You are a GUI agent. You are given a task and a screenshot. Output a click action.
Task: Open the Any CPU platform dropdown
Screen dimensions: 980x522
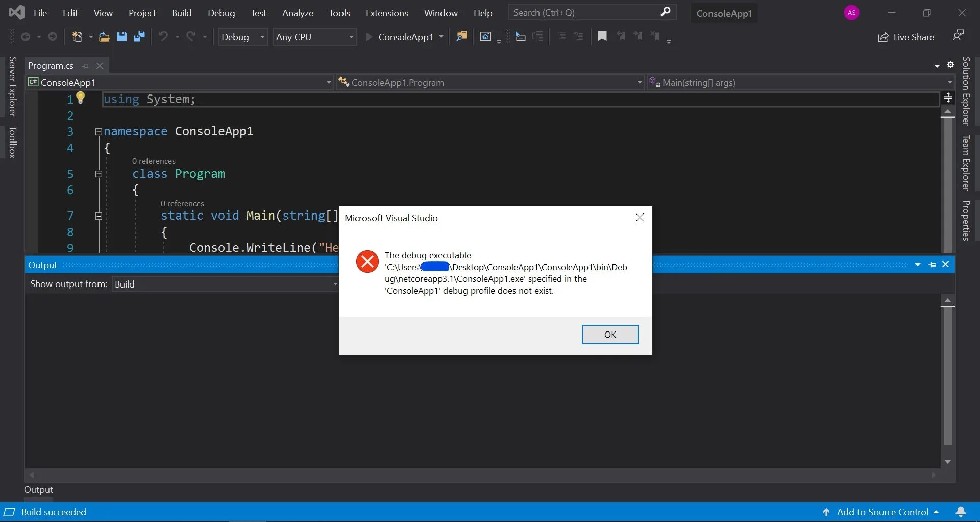click(315, 37)
